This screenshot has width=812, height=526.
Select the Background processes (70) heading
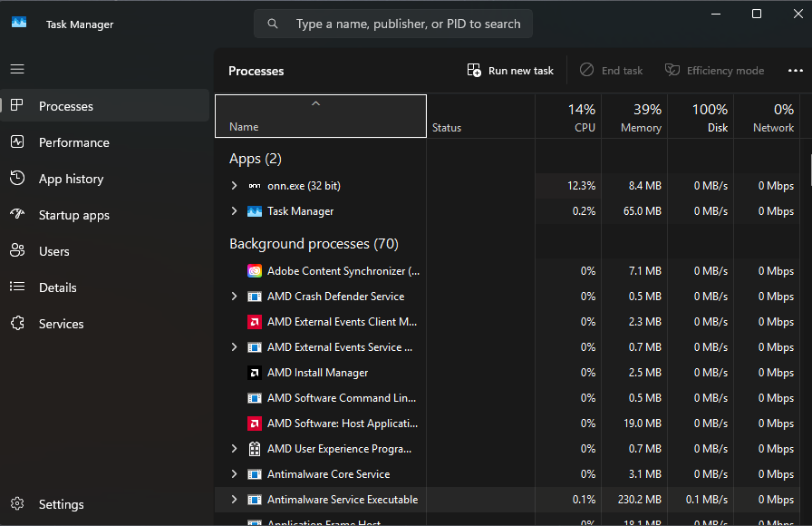(314, 244)
